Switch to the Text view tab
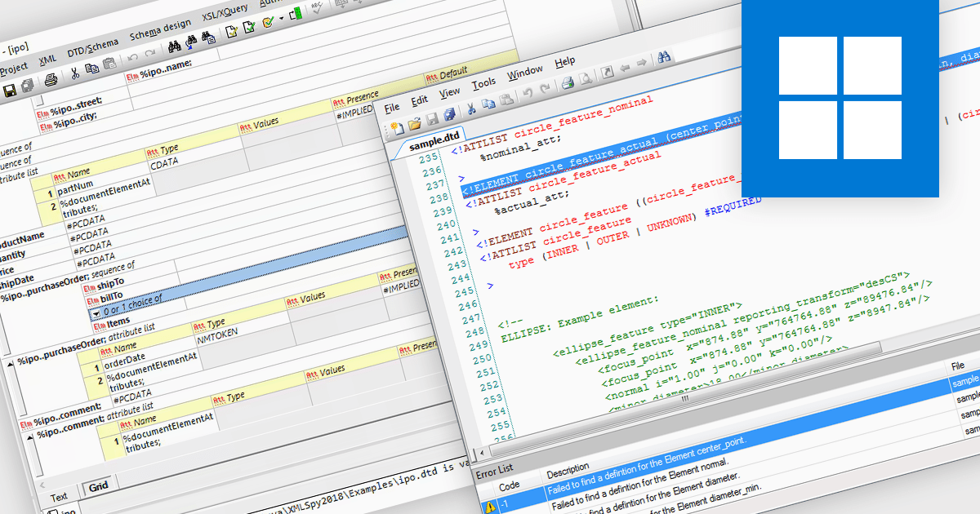Screen dimensions: 980x514 click(x=59, y=497)
